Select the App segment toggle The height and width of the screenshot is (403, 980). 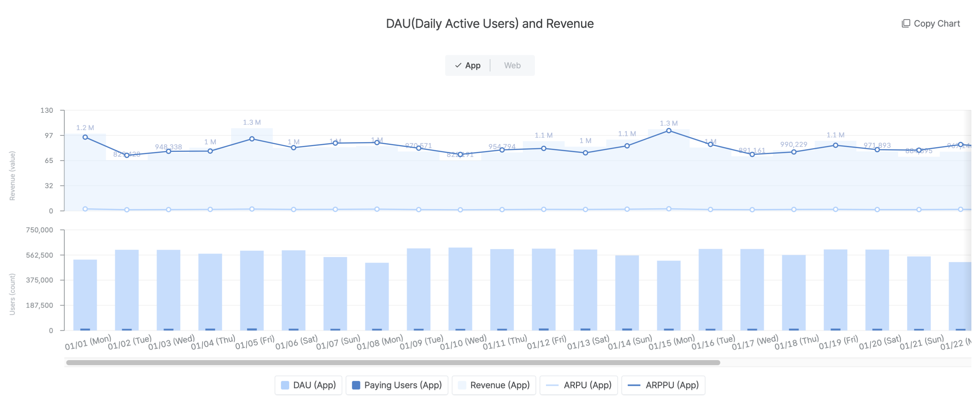click(473, 65)
